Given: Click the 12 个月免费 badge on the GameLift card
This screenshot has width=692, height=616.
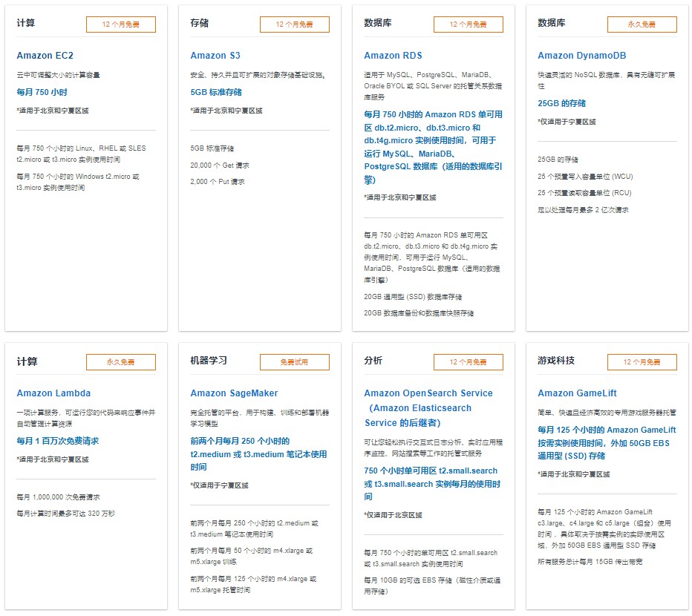Looking at the screenshot, I should [642, 362].
